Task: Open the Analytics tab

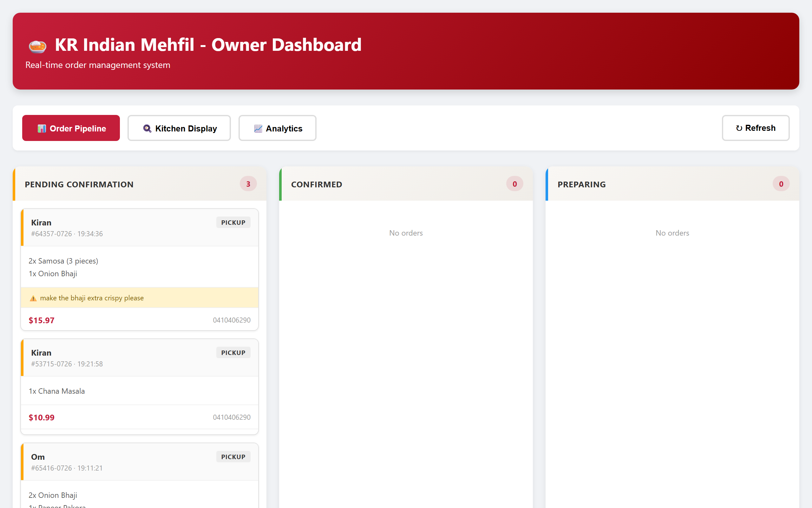Action: (277, 128)
